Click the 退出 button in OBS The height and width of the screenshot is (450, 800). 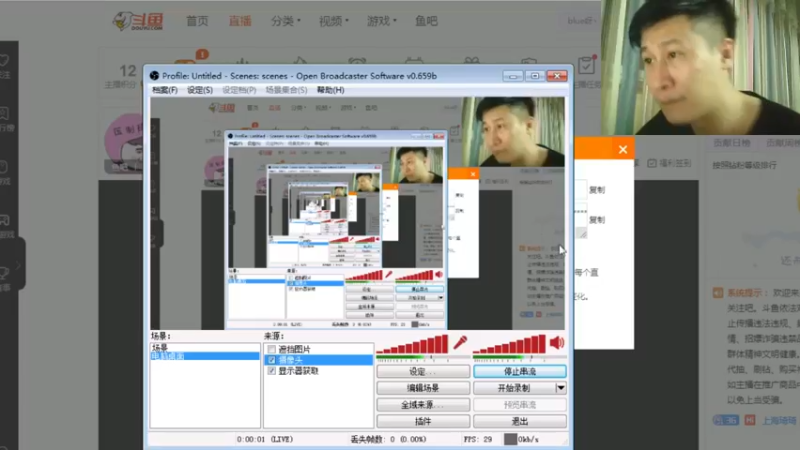[520, 421]
